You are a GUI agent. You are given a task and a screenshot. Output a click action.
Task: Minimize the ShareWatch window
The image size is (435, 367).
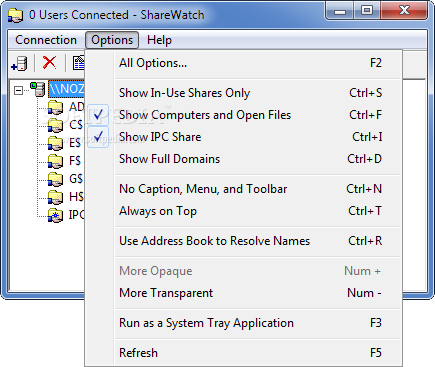tap(340, 11)
